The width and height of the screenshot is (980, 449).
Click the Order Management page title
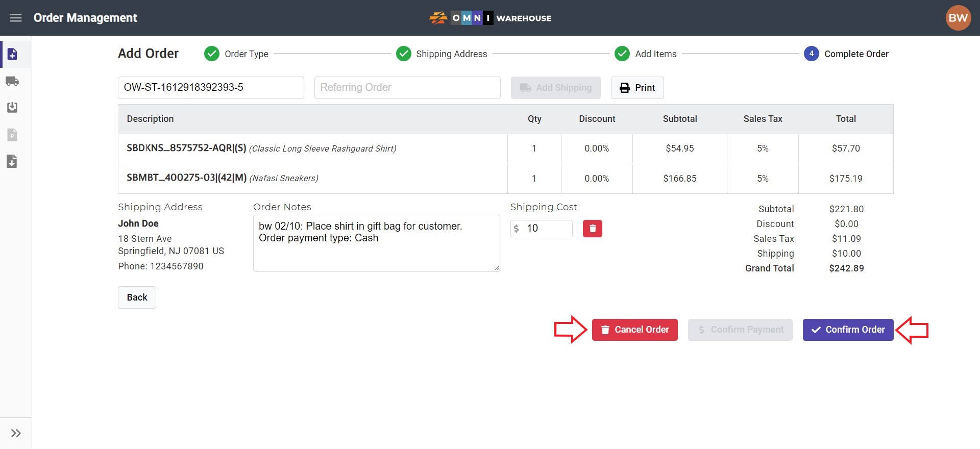[x=85, y=18]
